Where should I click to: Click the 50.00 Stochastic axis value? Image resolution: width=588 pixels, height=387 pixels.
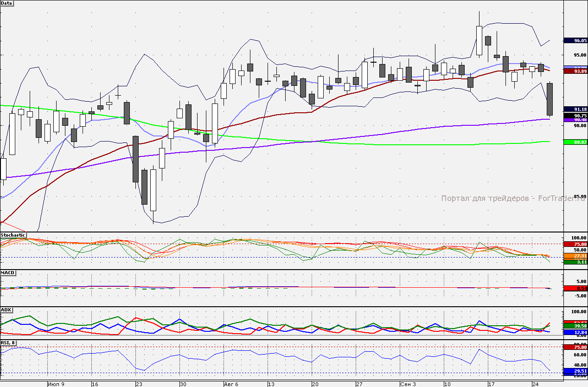point(580,250)
